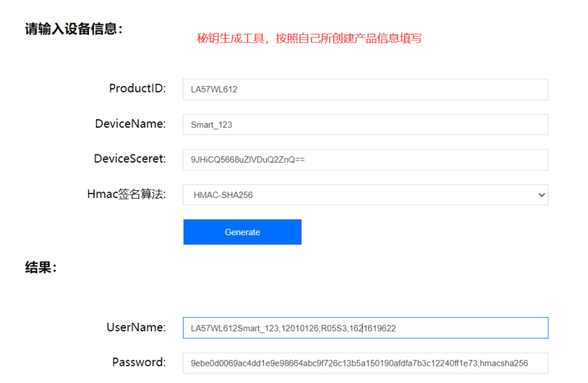The height and width of the screenshot is (383, 588).
Task: Click the HMAC-SHA256 selected value text
Action: tap(223, 195)
